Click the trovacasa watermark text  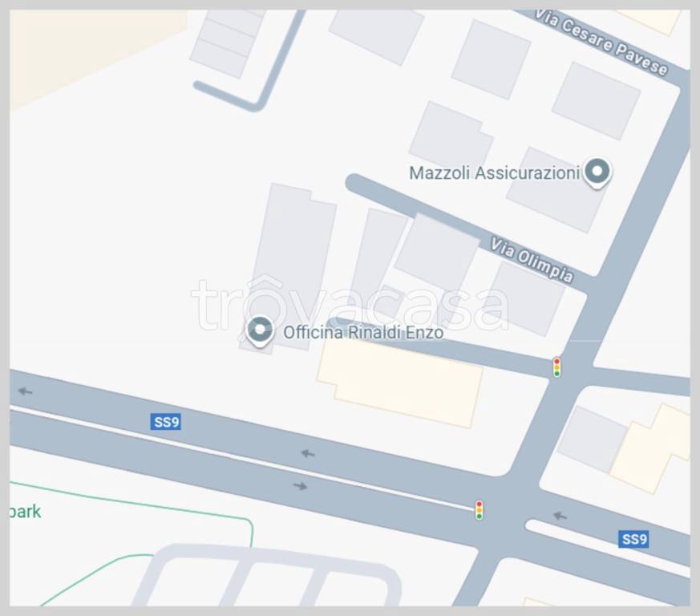350,305
